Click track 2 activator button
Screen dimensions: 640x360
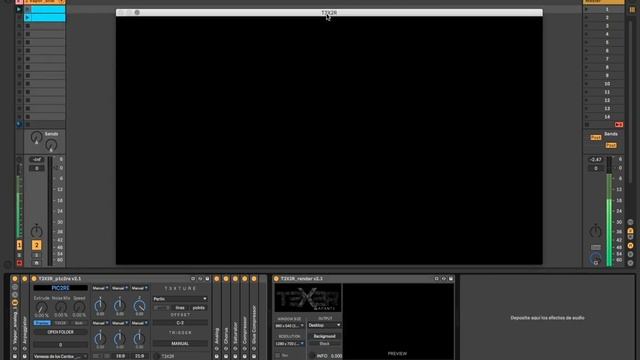36,245
